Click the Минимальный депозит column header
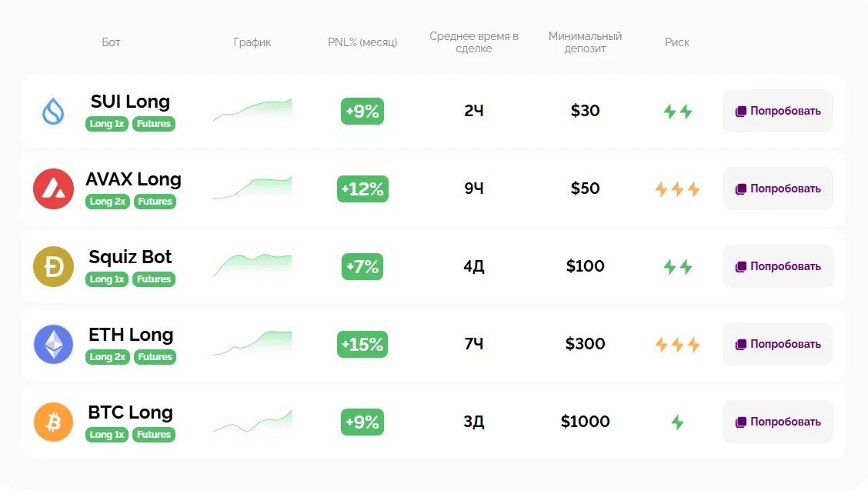 [x=585, y=42]
